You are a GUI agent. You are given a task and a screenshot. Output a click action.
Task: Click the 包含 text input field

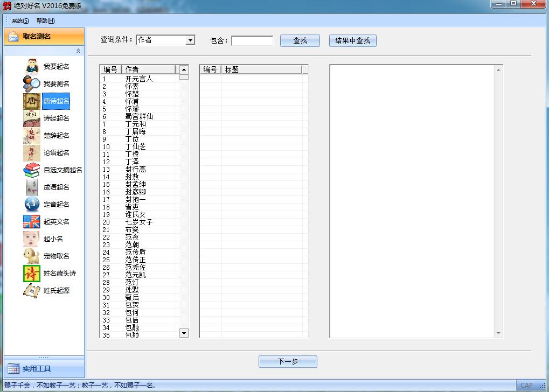click(252, 40)
